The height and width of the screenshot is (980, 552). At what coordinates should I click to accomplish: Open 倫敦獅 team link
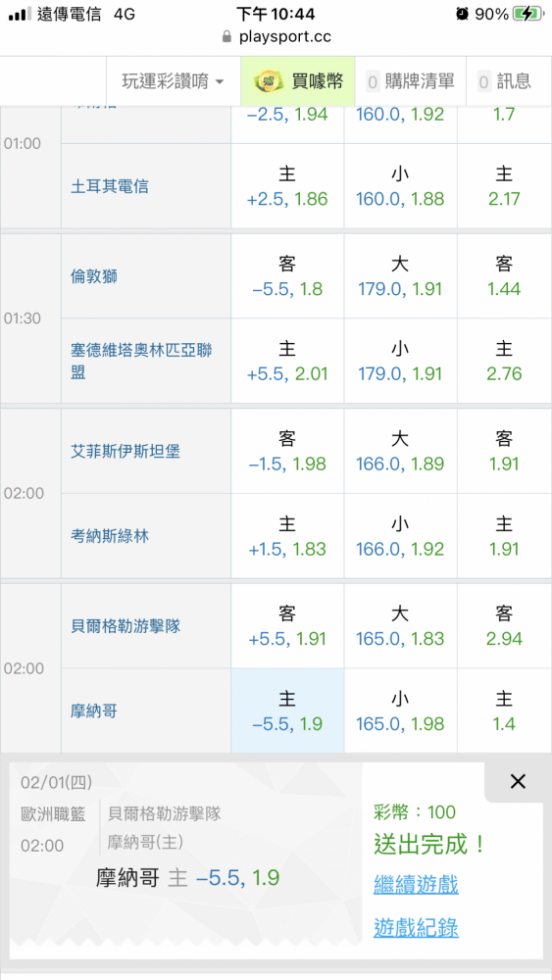(x=94, y=277)
